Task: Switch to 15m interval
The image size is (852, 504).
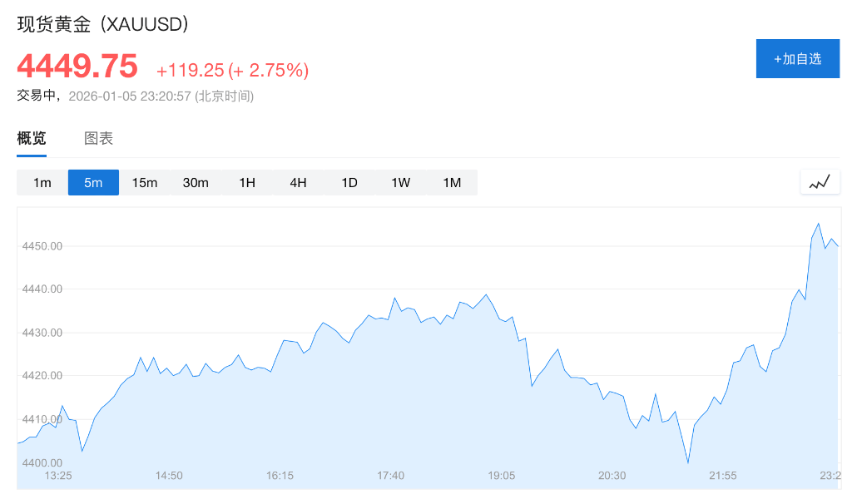Action: point(145,183)
